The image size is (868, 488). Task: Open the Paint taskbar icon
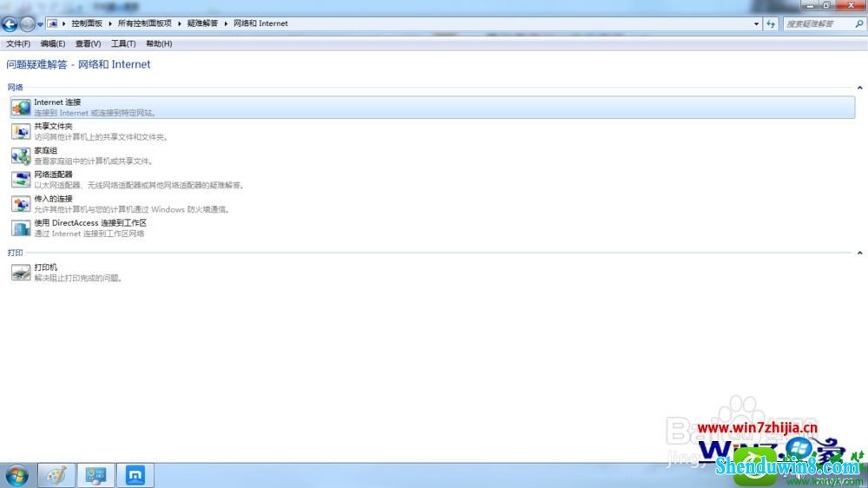[x=56, y=475]
